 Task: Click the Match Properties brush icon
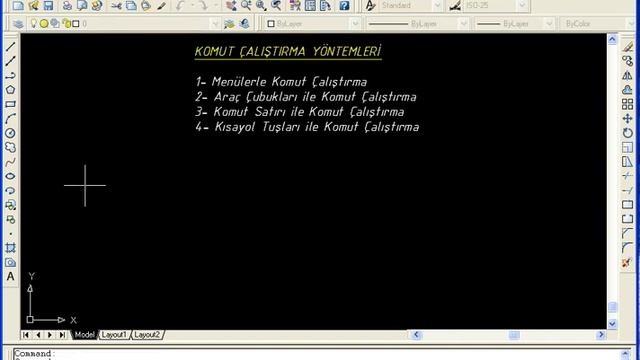coord(162,5)
